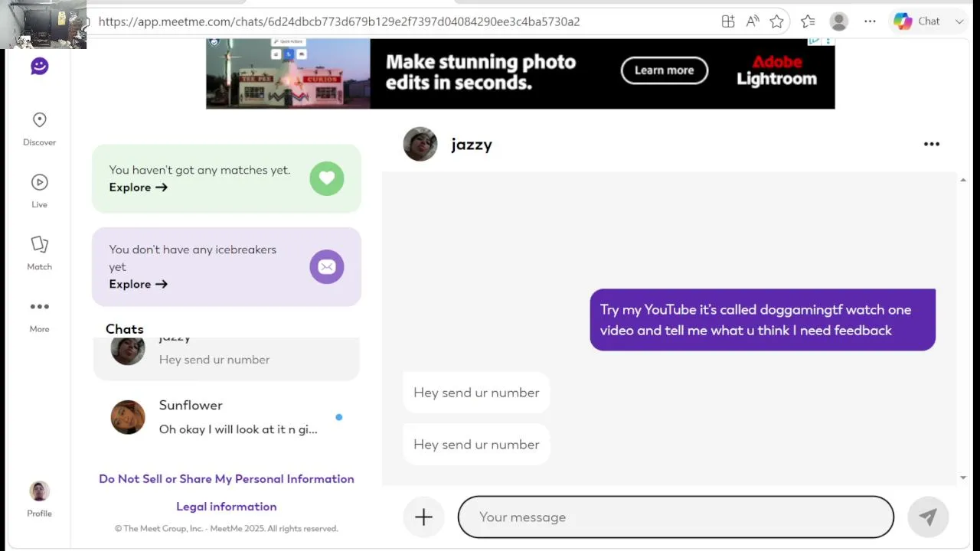Click Explore link under matches
This screenshot has height=551, width=980.
coord(138,187)
